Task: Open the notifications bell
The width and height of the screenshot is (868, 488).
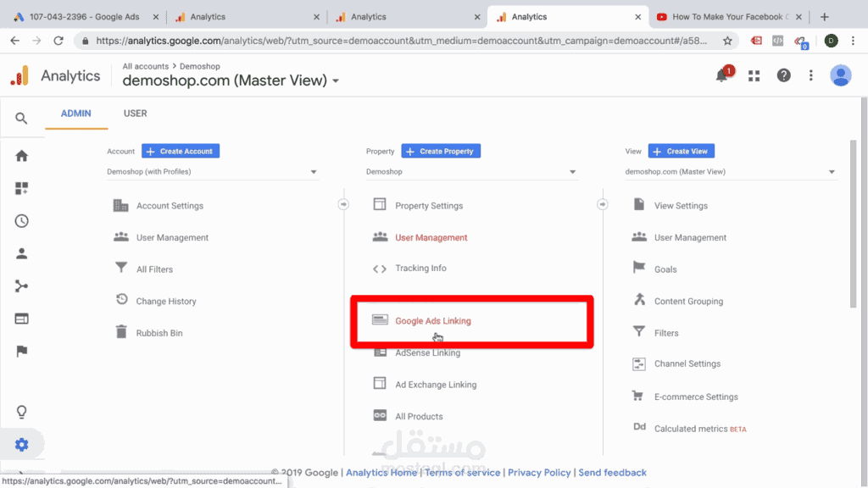Action: [x=721, y=75]
